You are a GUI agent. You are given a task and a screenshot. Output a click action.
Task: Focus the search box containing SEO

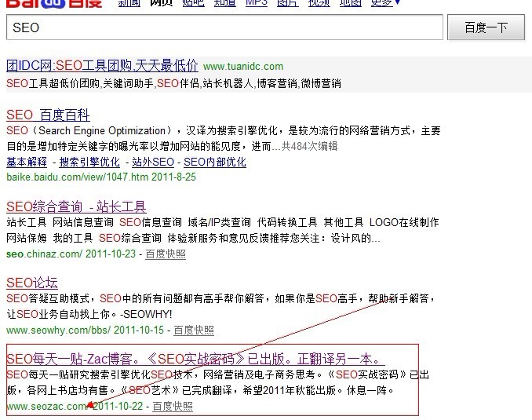[224, 27]
